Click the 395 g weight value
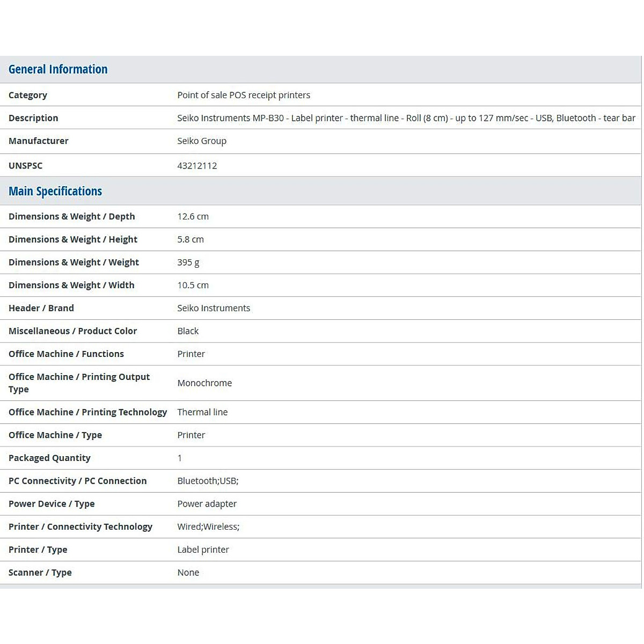 point(188,262)
